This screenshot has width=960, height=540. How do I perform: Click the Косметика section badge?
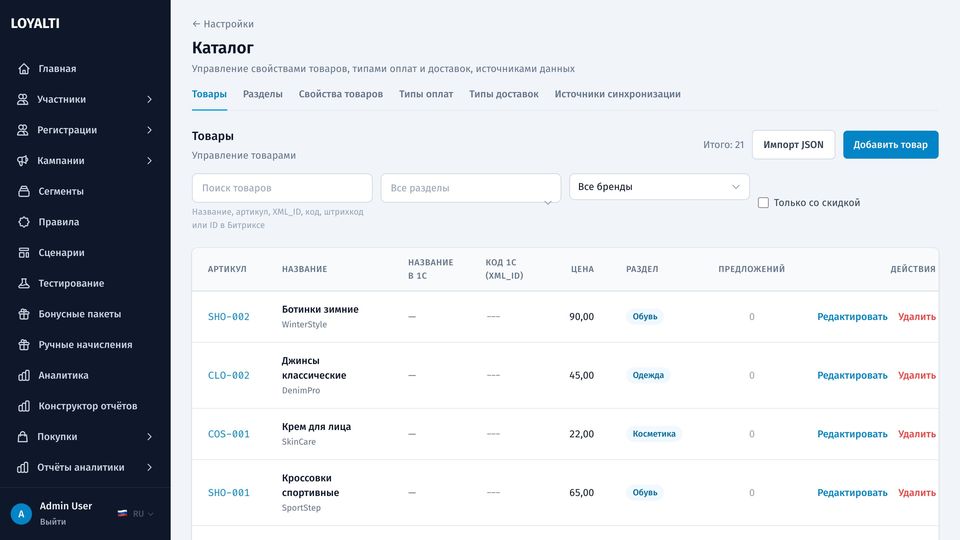(x=654, y=434)
